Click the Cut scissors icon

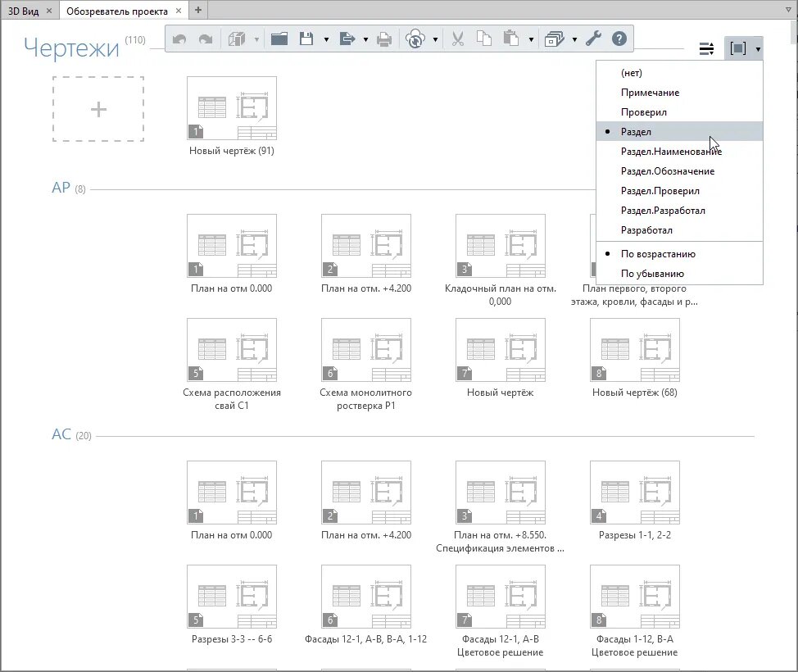click(457, 39)
